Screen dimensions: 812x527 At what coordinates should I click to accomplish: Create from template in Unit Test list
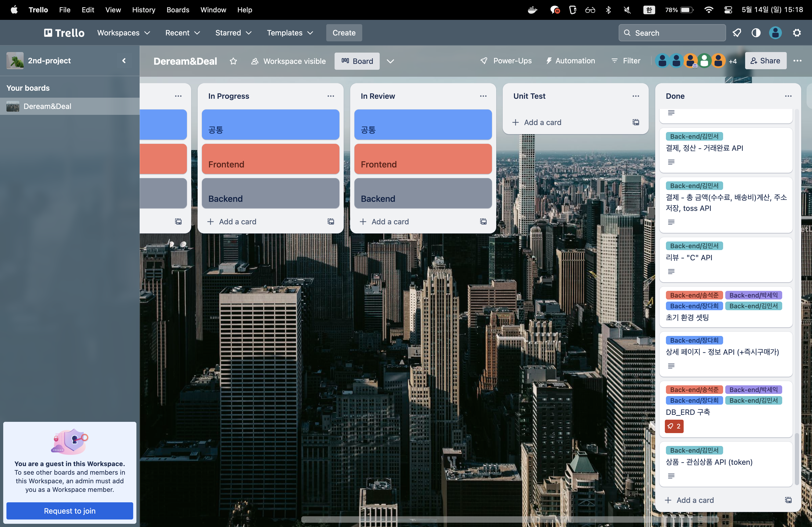coord(636,122)
